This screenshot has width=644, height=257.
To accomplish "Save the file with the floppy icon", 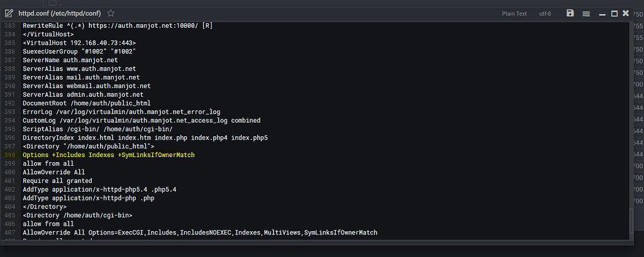I will pyautogui.click(x=570, y=13).
